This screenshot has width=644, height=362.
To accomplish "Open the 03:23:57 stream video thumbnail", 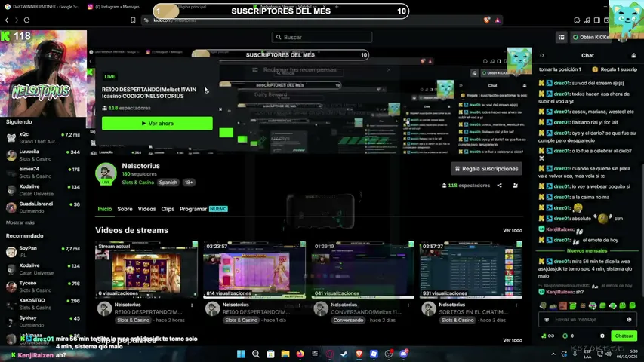I will (x=254, y=269).
